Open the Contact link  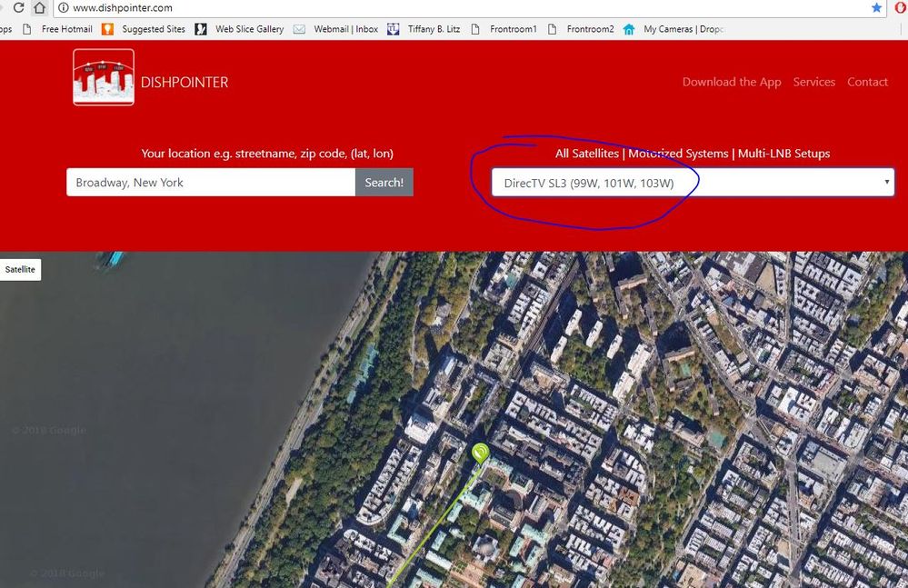[867, 82]
